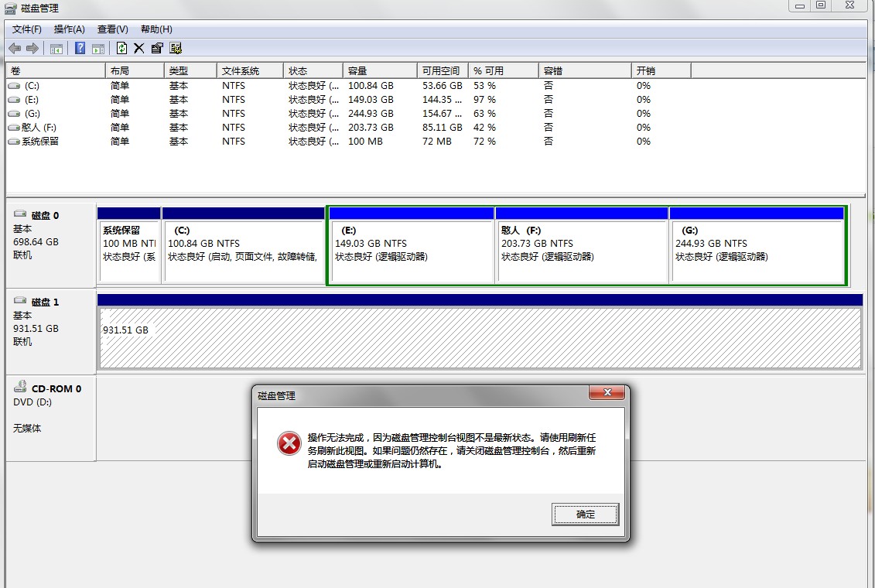Click the disk settings wizard toolbar icon

pyautogui.click(x=176, y=48)
